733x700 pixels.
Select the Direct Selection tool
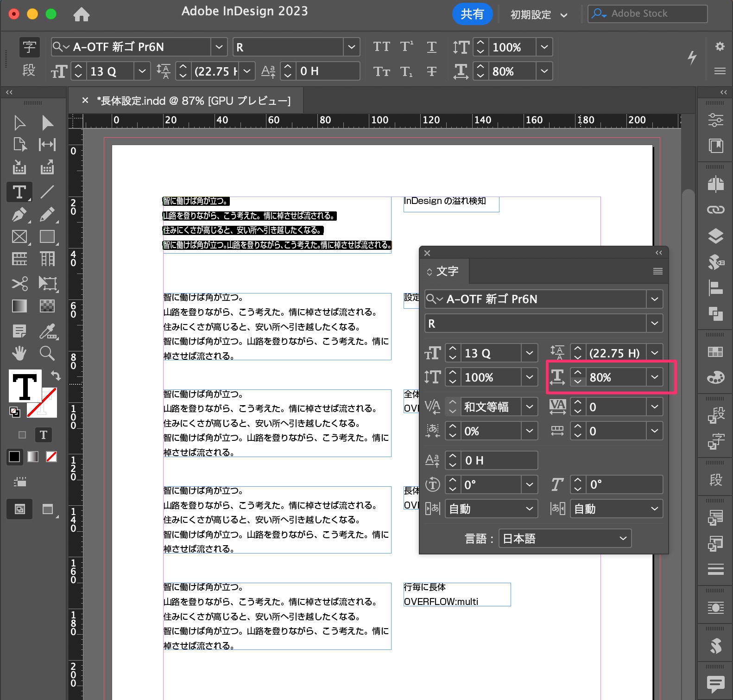[x=47, y=122]
